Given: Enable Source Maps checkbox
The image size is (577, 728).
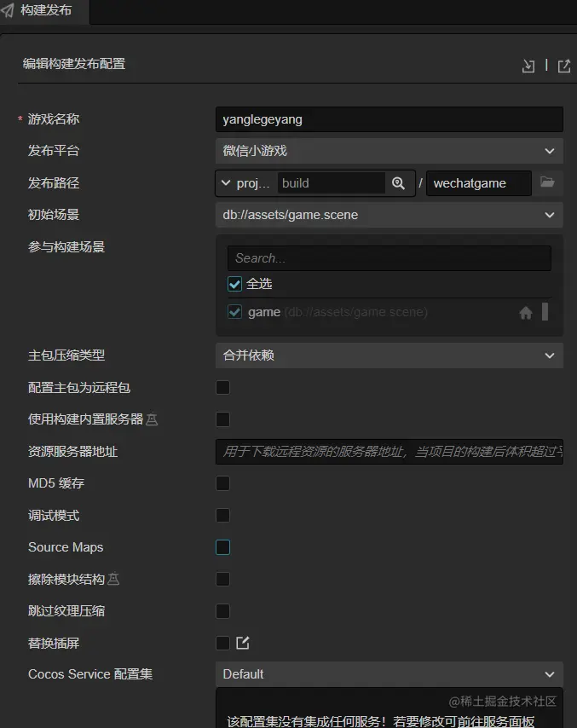Looking at the screenshot, I should pos(222,547).
